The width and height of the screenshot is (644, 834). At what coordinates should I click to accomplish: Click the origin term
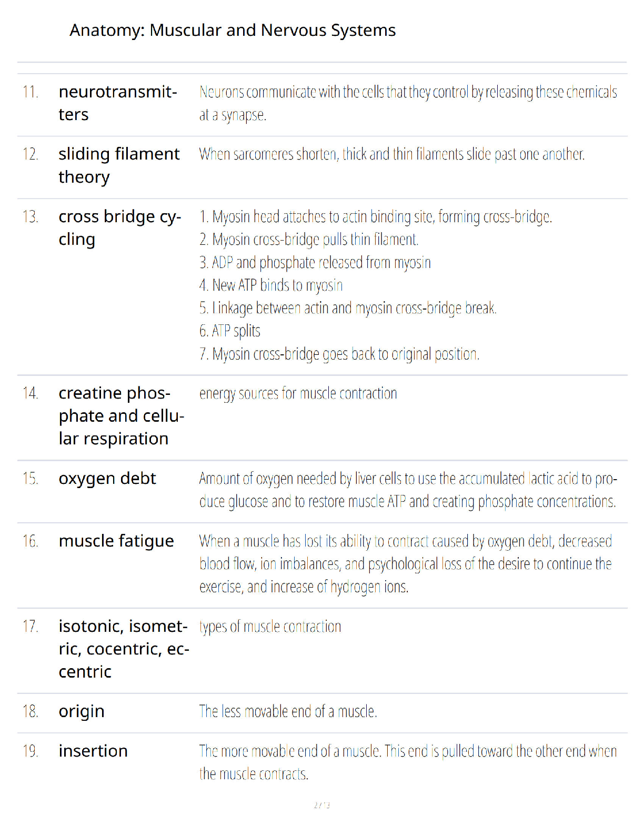click(82, 712)
